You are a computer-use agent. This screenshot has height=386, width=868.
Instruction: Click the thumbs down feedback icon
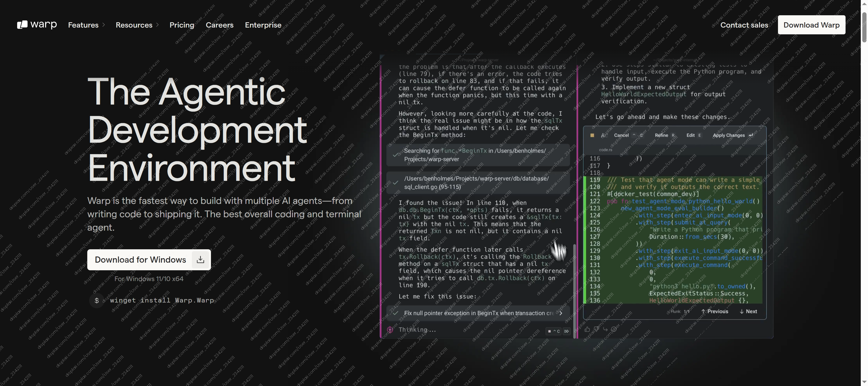click(x=596, y=329)
